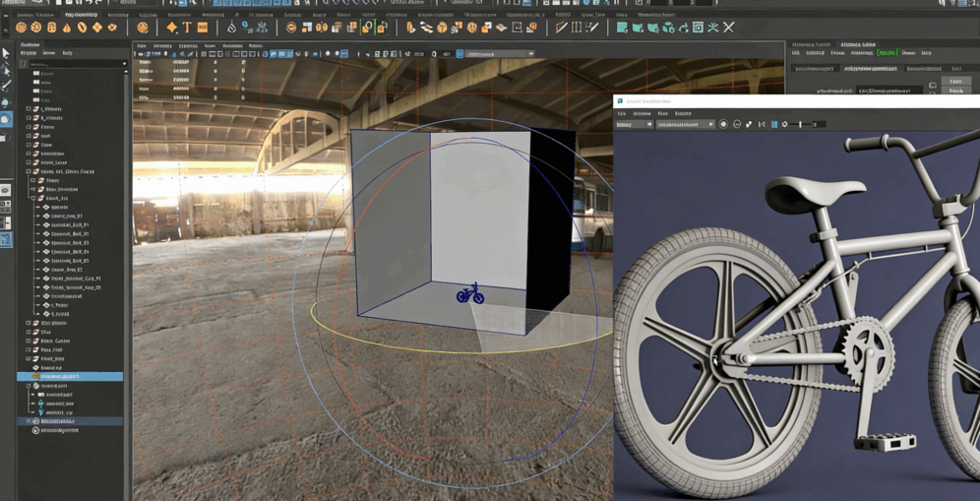Open the viewport renderer dropdown in panel toolbar

coord(500,54)
